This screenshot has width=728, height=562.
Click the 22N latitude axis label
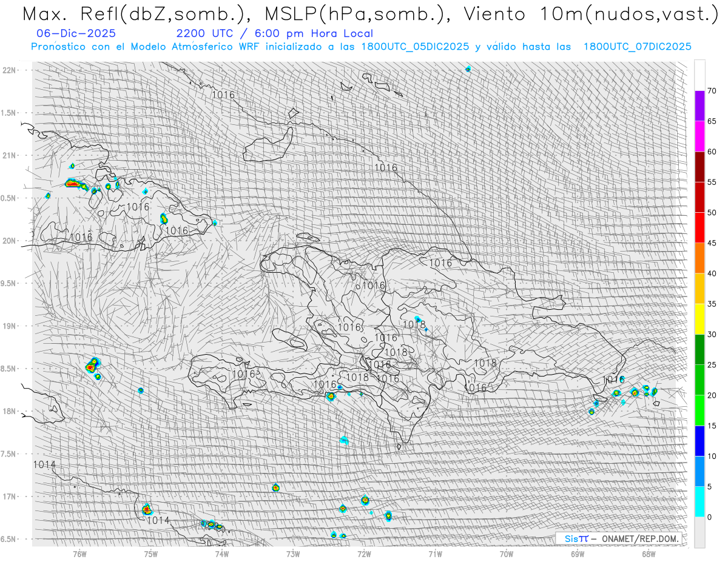click(x=9, y=70)
